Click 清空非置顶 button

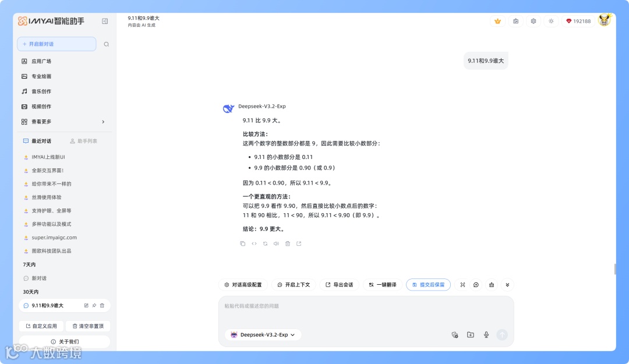pyautogui.click(x=88, y=326)
